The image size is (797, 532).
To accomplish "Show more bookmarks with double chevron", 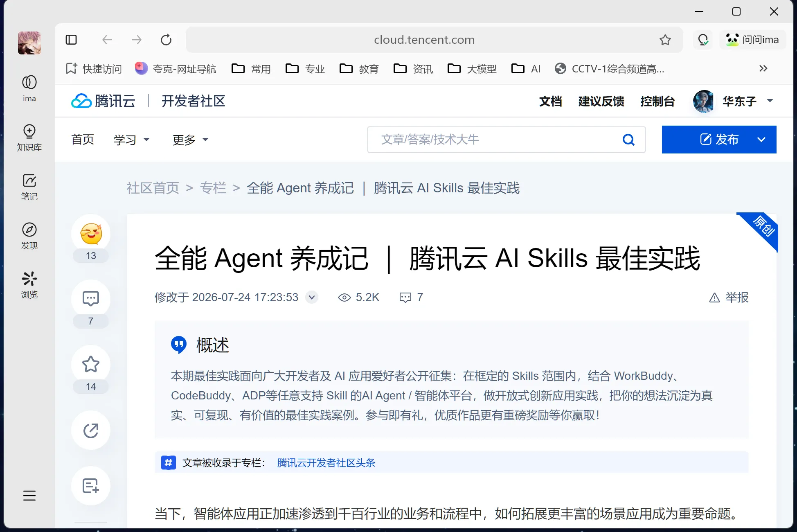I will click(x=763, y=68).
